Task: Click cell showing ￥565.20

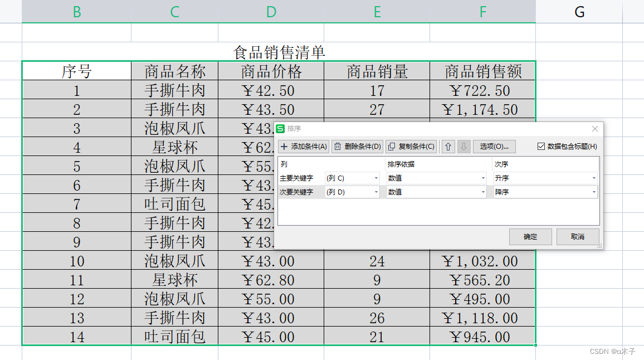Action: point(483,279)
